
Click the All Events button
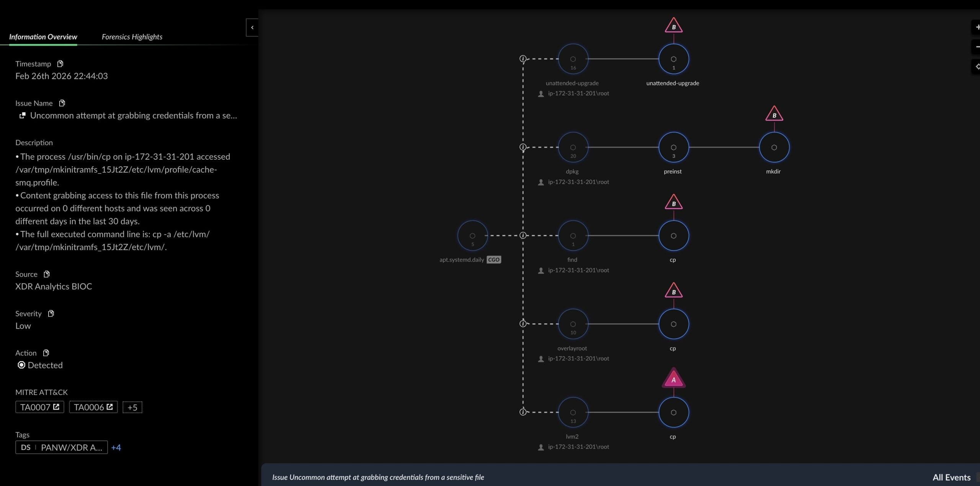[x=951, y=477]
